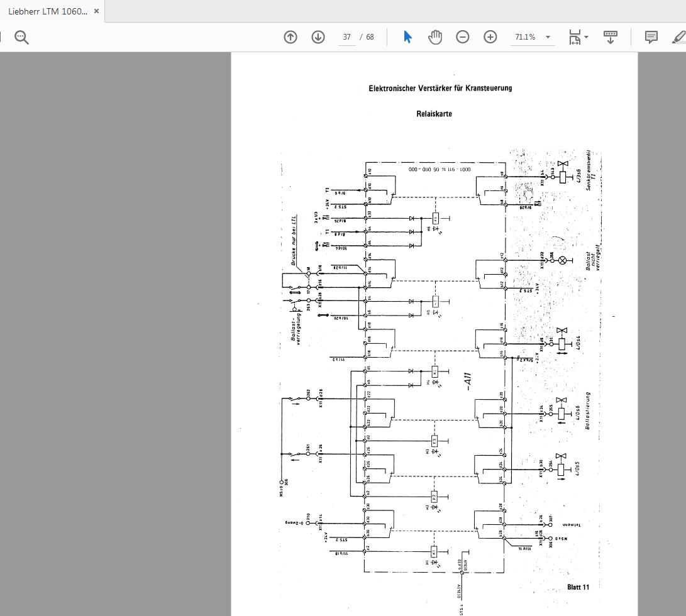This screenshot has width=686, height=616.
Task: Zoom in on the Relaiskarte diagram
Action: (x=490, y=37)
